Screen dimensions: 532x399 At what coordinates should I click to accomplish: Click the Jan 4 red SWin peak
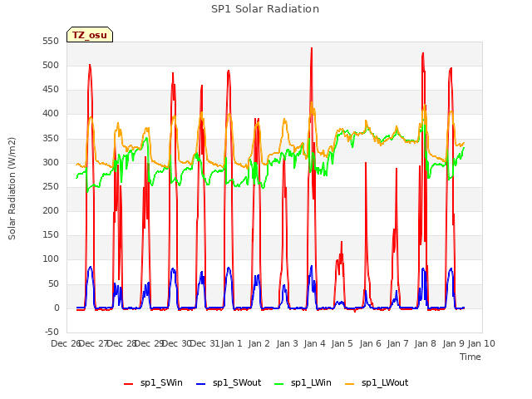tap(312, 49)
